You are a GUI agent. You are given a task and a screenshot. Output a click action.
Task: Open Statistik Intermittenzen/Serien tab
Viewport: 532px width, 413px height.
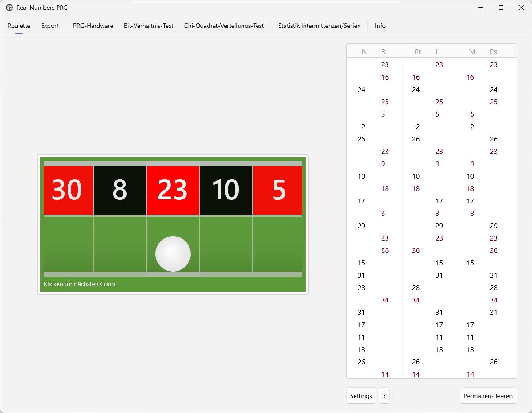pyautogui.click(x=320, y=26)
